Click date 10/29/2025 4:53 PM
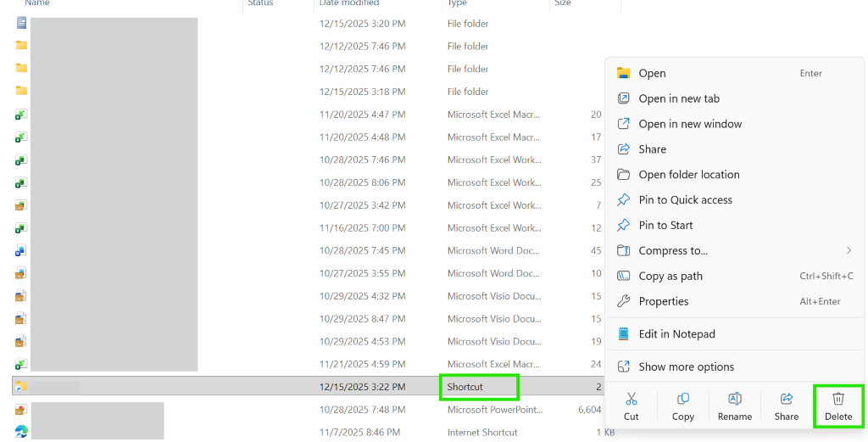Image resolution: width=868 pixels, height=442 pixels. pyautogui.click(x=362, y=341)
